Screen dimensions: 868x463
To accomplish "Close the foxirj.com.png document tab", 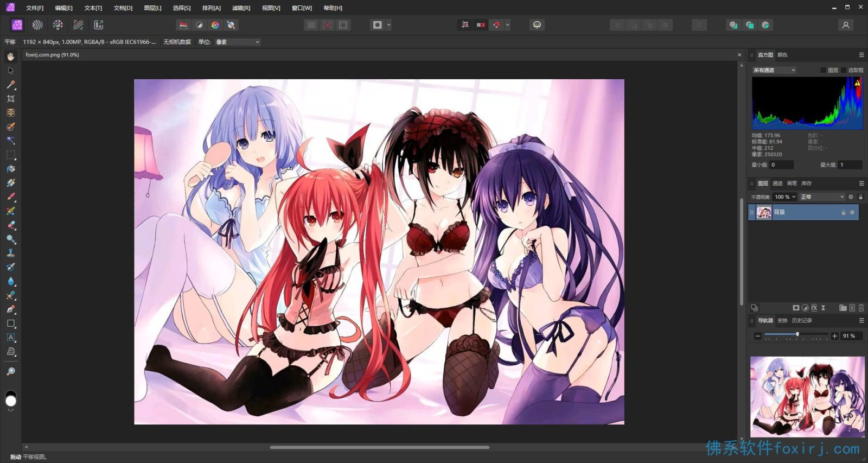I will pyautogui.click(x=739, y=55).
